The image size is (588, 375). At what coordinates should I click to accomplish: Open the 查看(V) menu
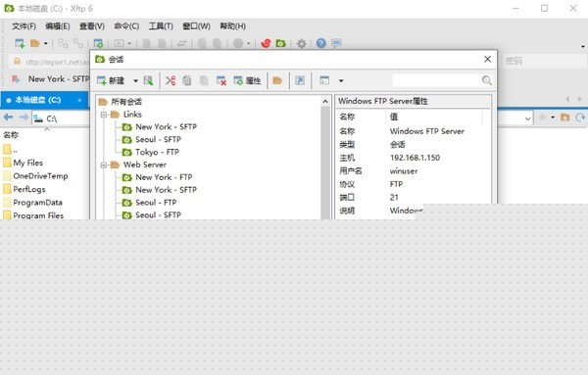point(92,26)
